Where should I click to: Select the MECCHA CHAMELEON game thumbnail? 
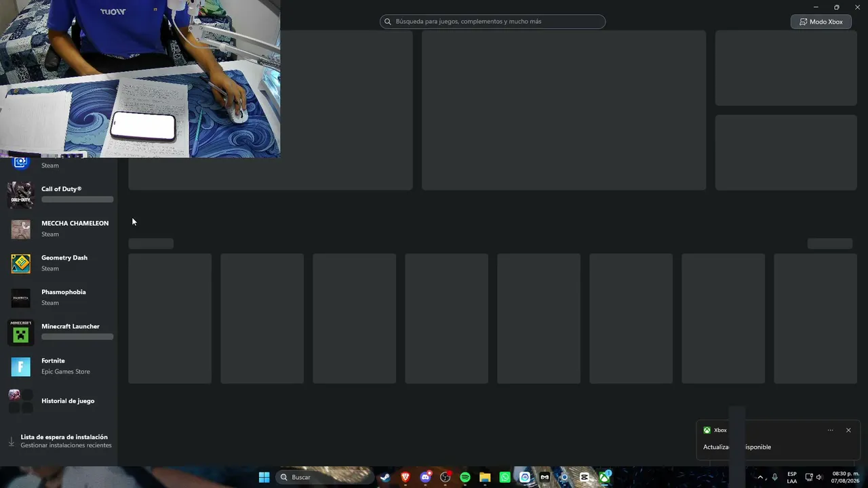(20, 229)
